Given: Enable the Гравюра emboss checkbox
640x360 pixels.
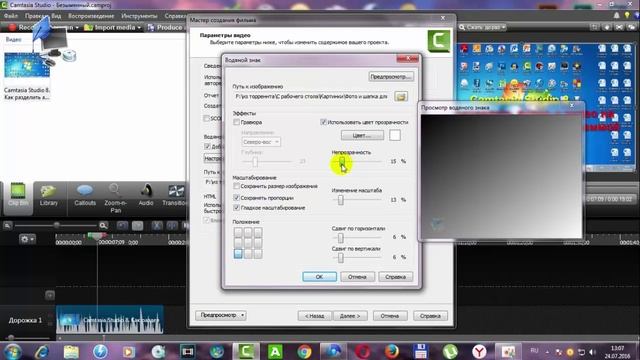Looking at the screenshot, I should click(236, 122).
